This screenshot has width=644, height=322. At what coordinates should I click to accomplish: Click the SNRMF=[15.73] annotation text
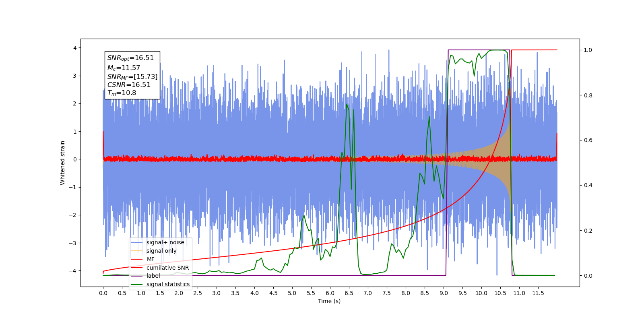click(132, 76)
